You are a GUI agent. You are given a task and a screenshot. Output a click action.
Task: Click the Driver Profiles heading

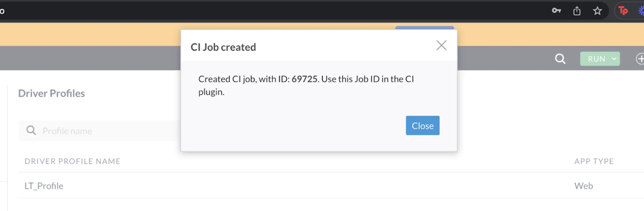51,93
